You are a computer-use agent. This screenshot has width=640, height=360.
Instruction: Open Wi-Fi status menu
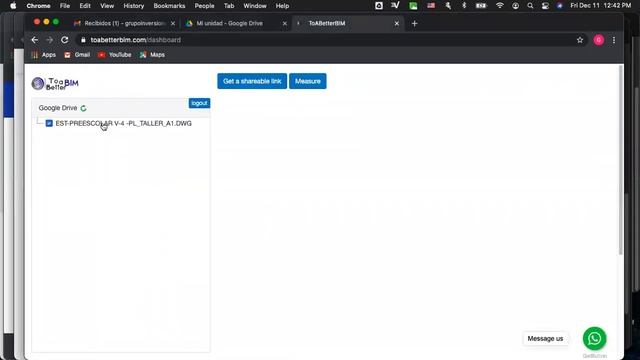(x=500, y=6)
